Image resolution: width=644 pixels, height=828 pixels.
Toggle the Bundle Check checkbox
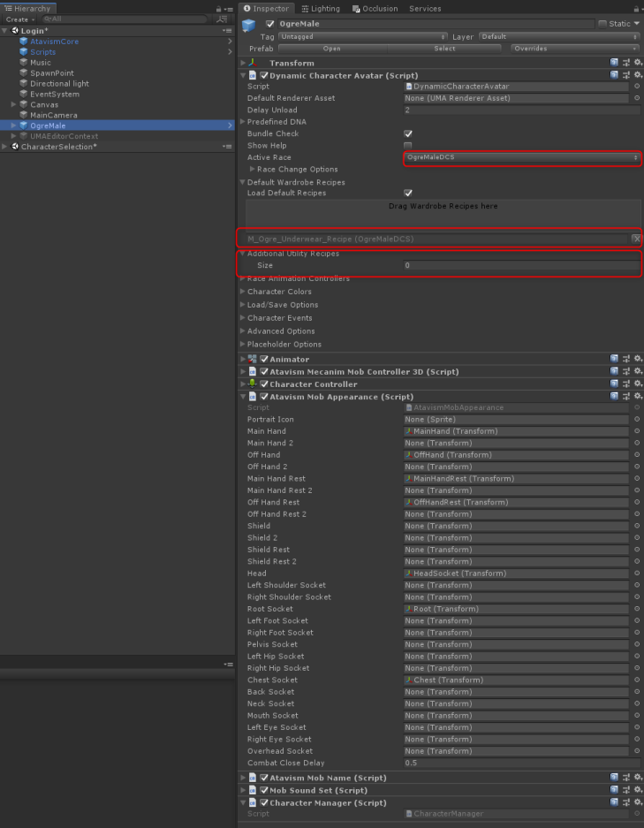[408, 133]
